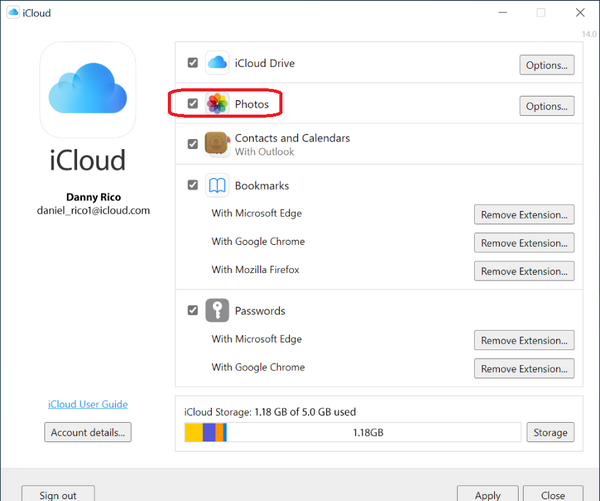Remove Bookmarks extension for Google Chrome

pos(524,243)
